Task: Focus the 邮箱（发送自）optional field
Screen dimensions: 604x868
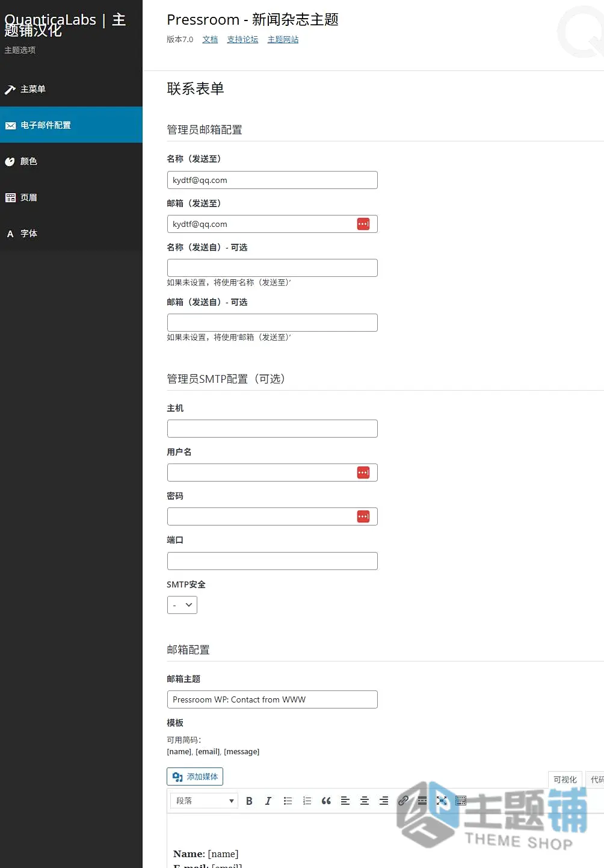Action: click(x=272, y=323)
